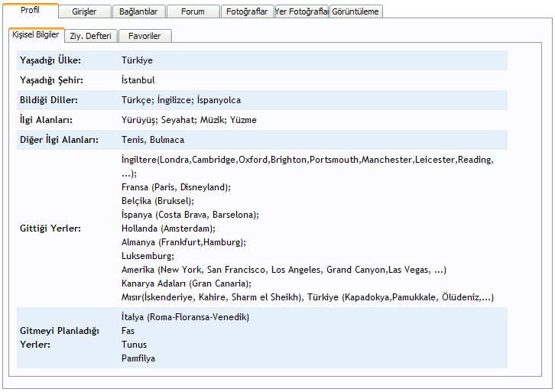Open the Fotoğraflar tab
The height and width of the screenshot is (392, 555).
click(247, 11)
